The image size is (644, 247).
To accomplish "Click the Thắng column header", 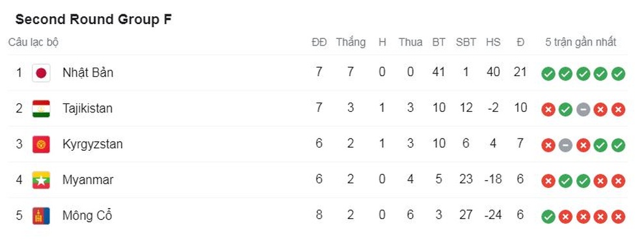I will coord(351,42).
